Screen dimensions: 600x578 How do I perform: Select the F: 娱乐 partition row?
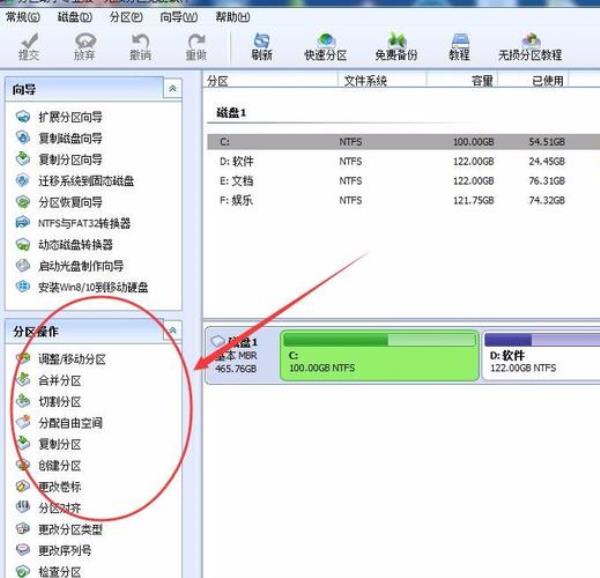(x=404, y=200)
